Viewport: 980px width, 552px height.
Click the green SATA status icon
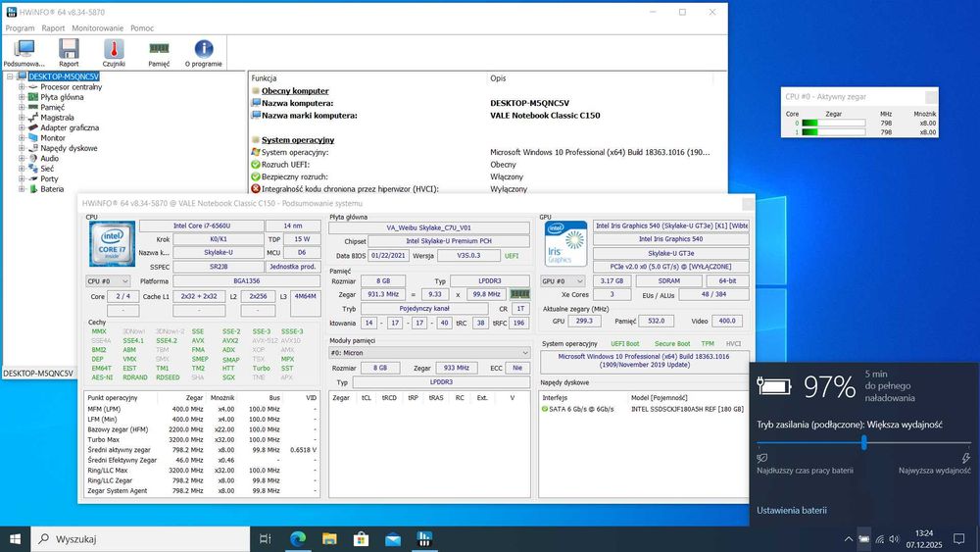[x=544, y=409]
